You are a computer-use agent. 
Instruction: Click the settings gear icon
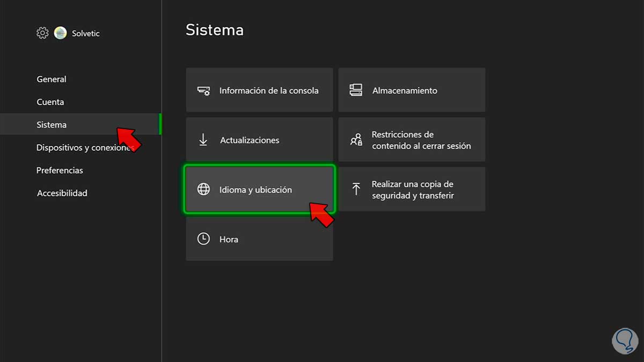point(42,33)
